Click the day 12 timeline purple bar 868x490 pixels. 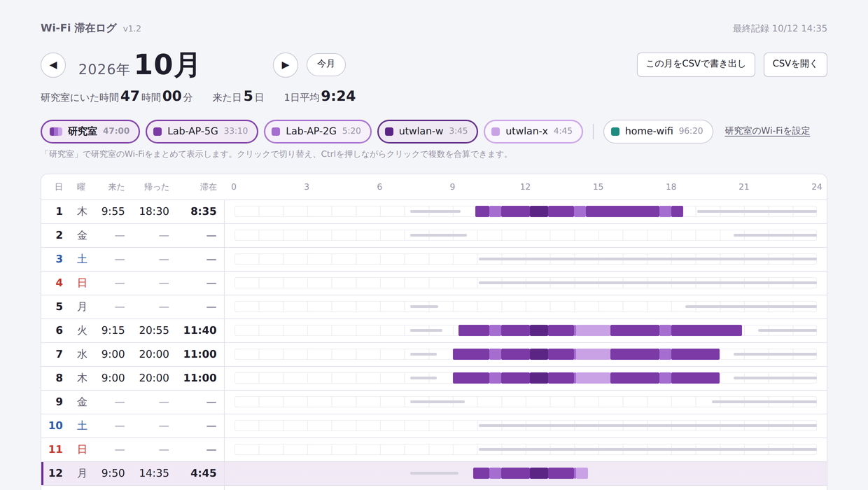(x=531, y=473)
